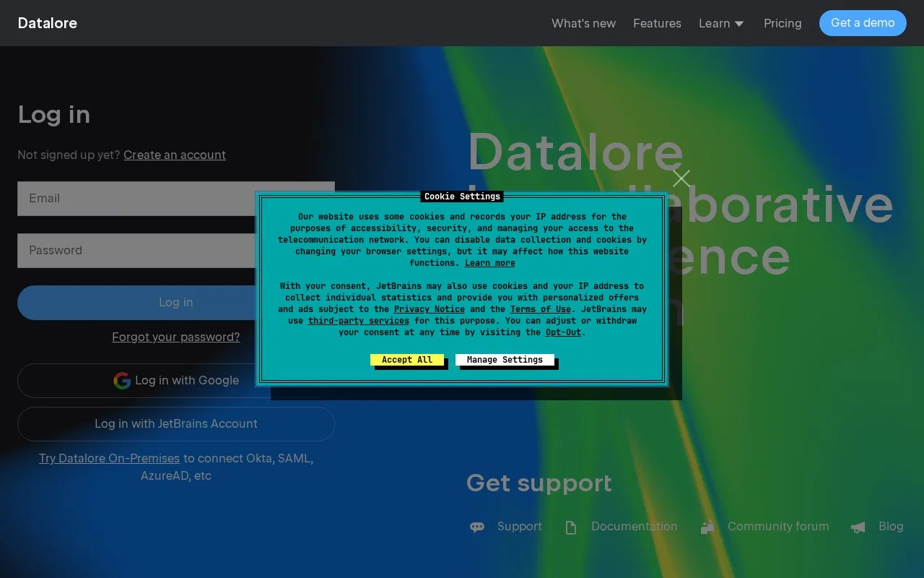Close the cookie settings dialog

coord(681,178)
